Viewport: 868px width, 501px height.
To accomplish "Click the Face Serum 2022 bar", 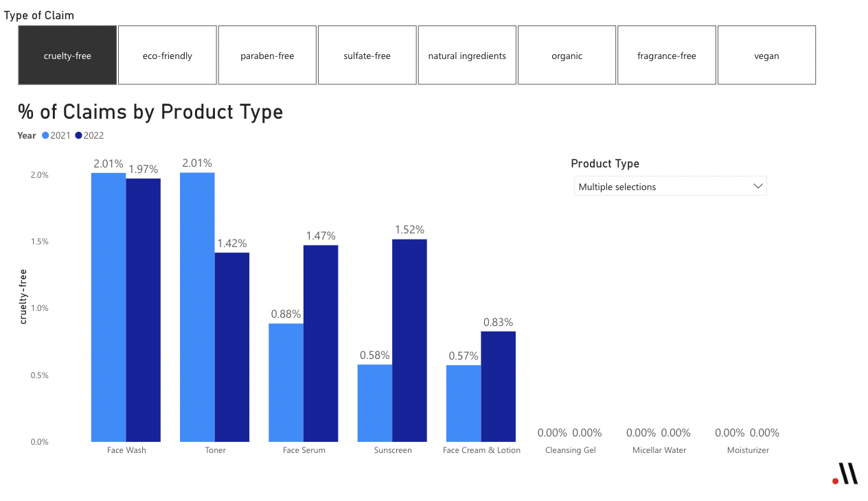I will click(321, 343).
